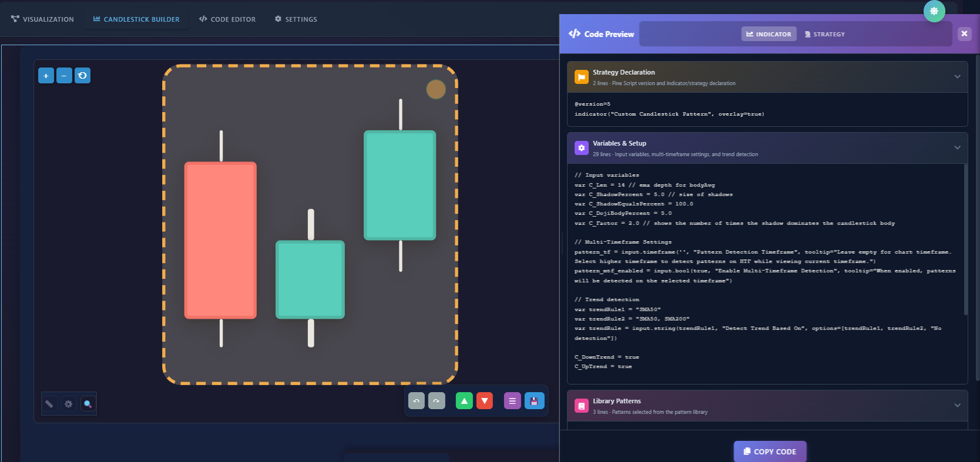
Task: Reset the chart view with the rotate icon
Action: coord(83,76)
